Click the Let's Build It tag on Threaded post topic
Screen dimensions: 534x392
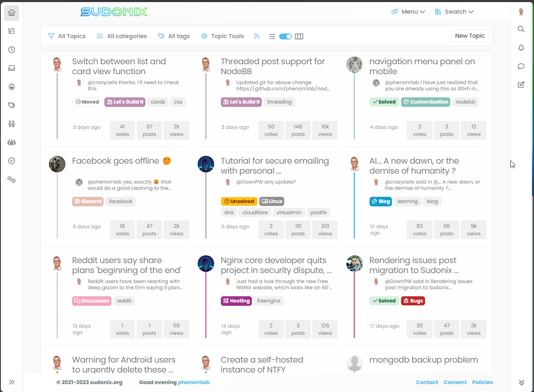pyautogui.click(x=241, y=102)
